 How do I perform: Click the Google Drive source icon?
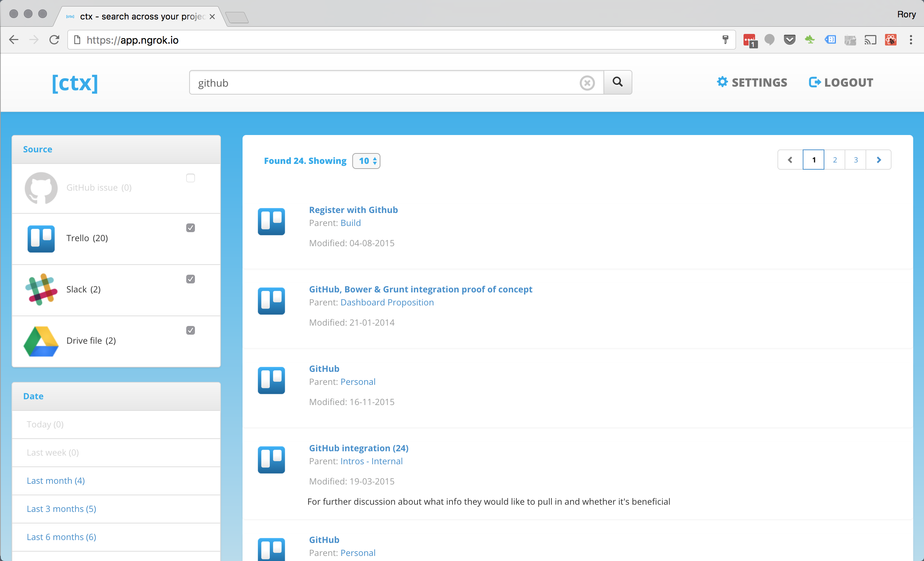point(41,341)
